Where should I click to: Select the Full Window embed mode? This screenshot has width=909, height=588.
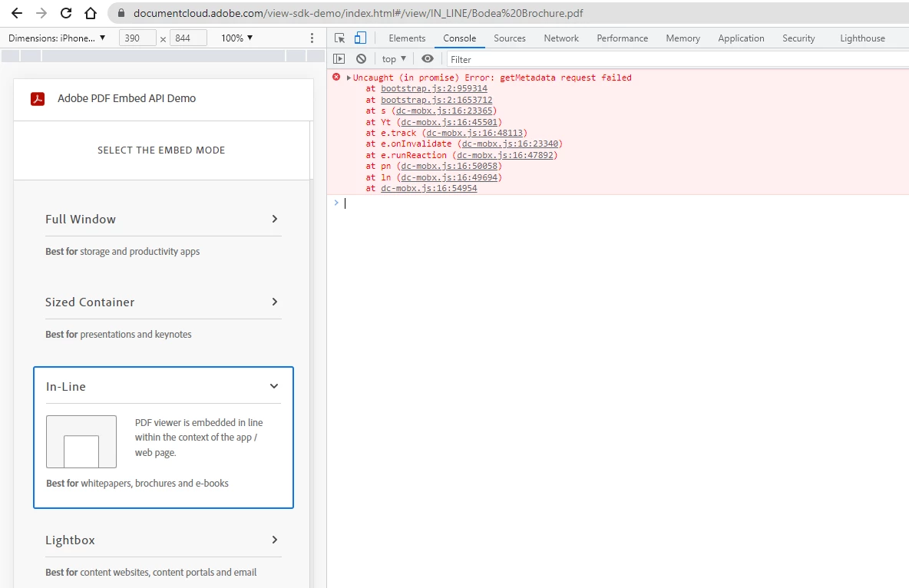click(x=81, y=220)
